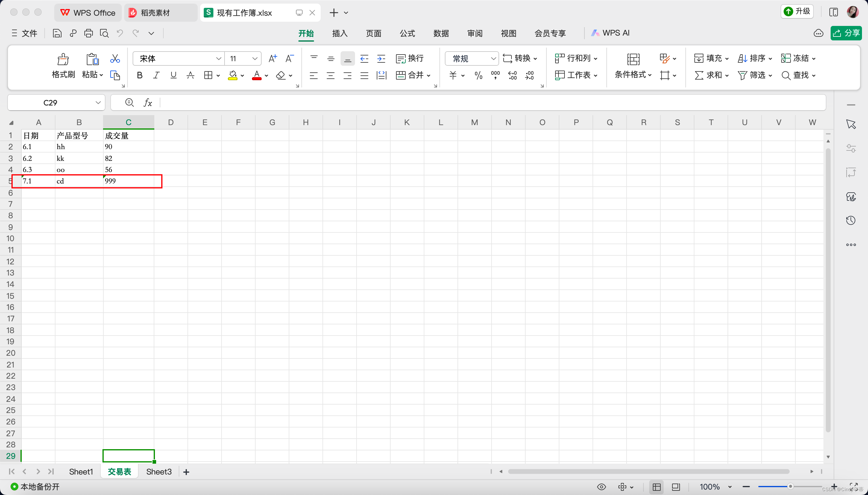Image resolution: width=868 pixels, height=495 pixels.
Task: Click the 斜体 (Italic) button
Action: point(156,75)
